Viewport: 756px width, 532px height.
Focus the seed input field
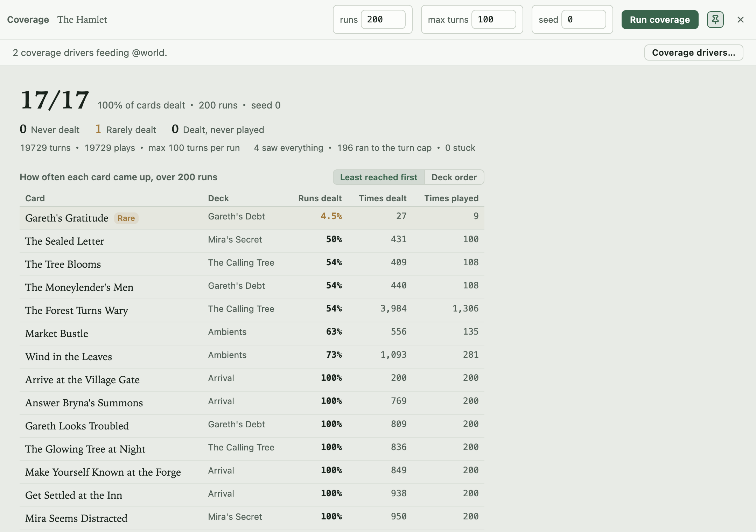tap(583, 20)
